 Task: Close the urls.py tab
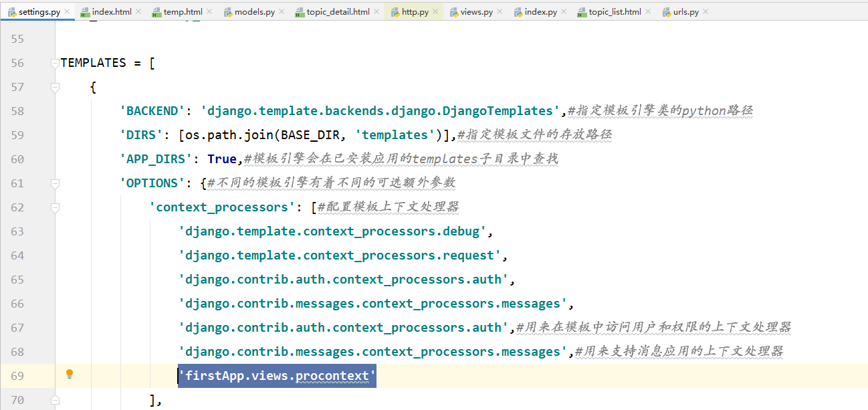pos(706,12)
